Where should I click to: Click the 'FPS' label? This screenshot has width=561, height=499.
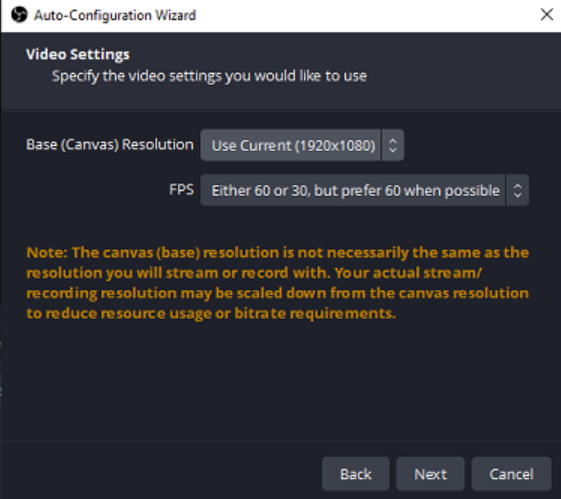pos(181,190)
